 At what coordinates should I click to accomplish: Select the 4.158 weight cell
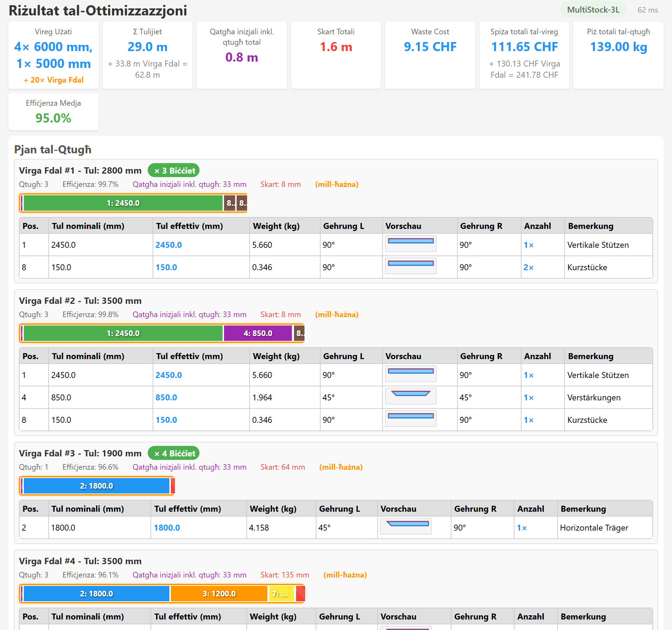point(281,528)
